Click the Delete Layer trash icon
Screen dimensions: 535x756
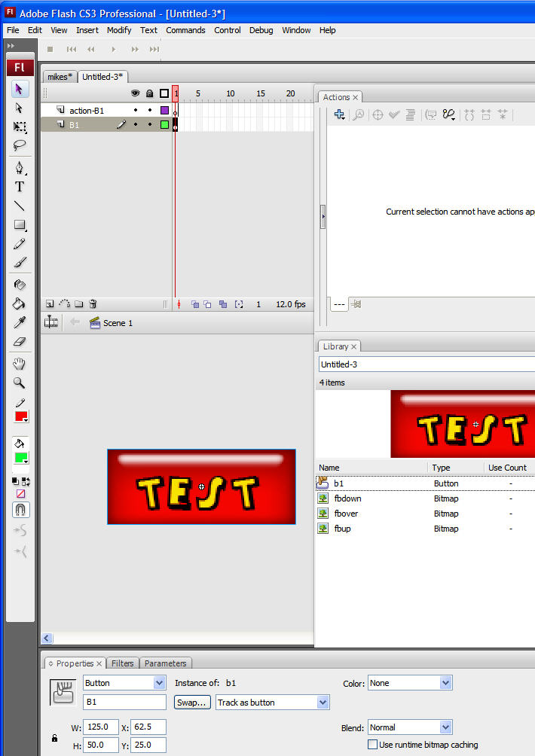[x=93, y=304]
